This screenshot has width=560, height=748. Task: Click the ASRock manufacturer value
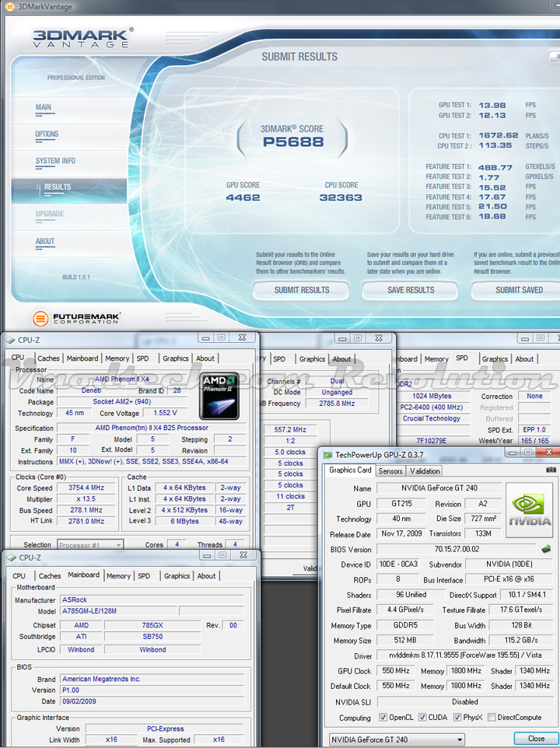[x=152, y=599]
